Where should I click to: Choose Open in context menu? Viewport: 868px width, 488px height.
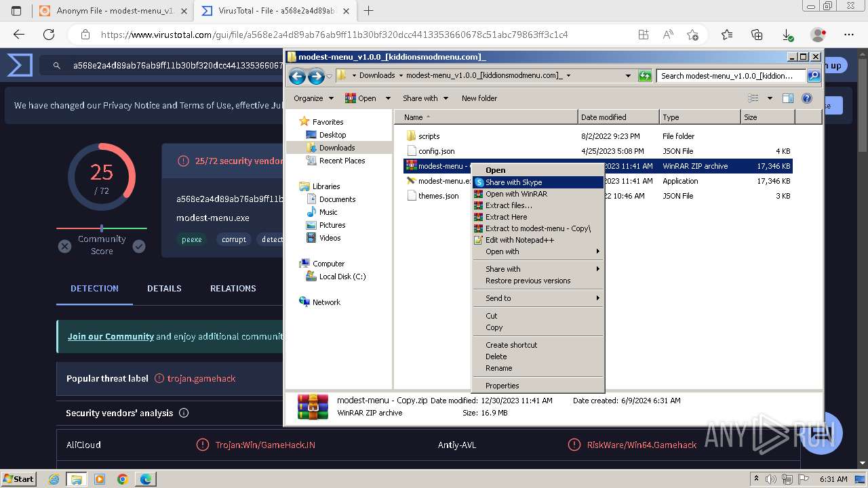pyautogui.click(x=538, y=170)
